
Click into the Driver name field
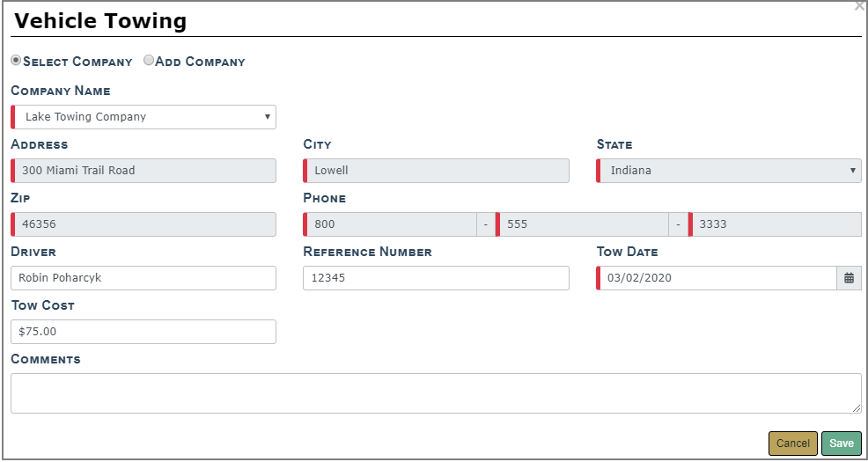click(143, 278)
